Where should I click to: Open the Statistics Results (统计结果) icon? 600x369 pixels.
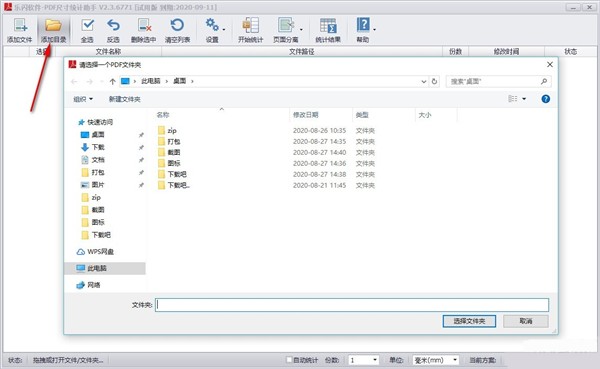[x=328, y=25]
